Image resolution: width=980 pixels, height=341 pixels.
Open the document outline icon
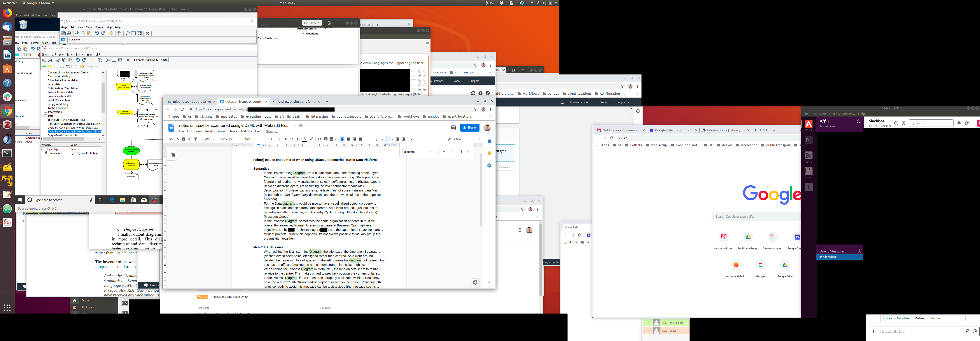(173, 155)
